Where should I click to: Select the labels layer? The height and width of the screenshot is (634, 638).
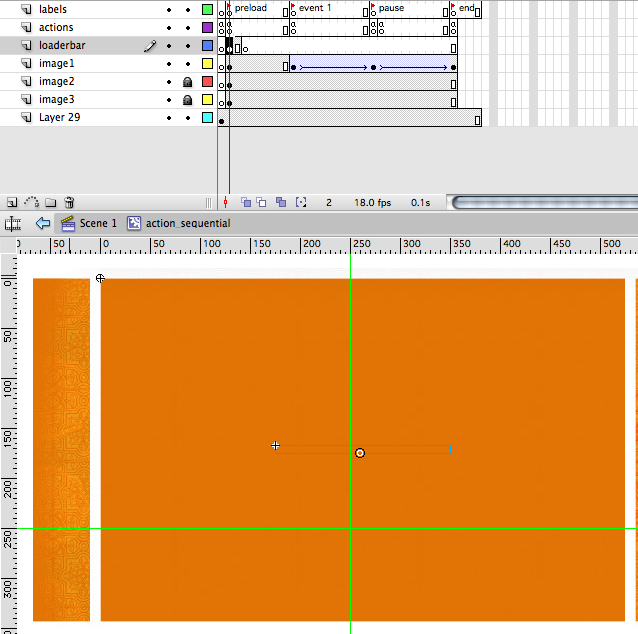point(53,9)
